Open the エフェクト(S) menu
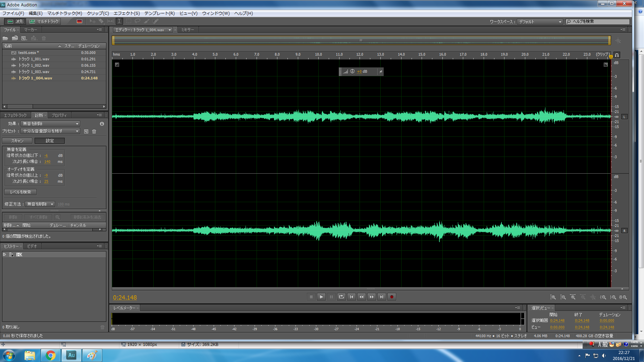Screen dimensions: 644x362 (126, 13)
